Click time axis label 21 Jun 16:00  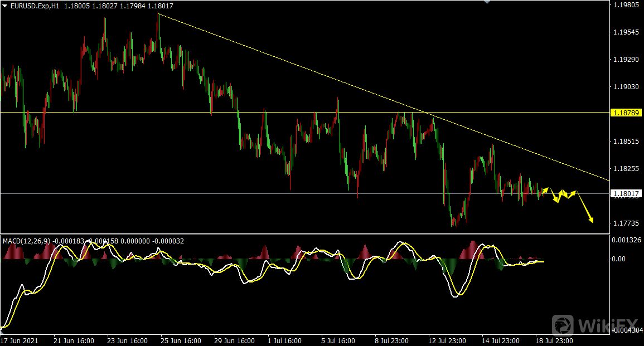74,340
